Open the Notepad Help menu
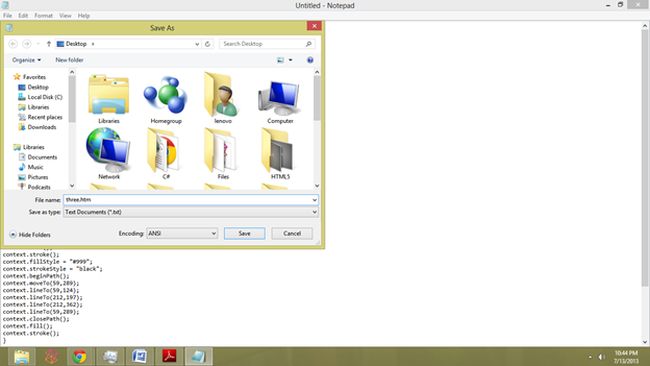The height and width of the screenshot is (366, 650). point(83,15)
